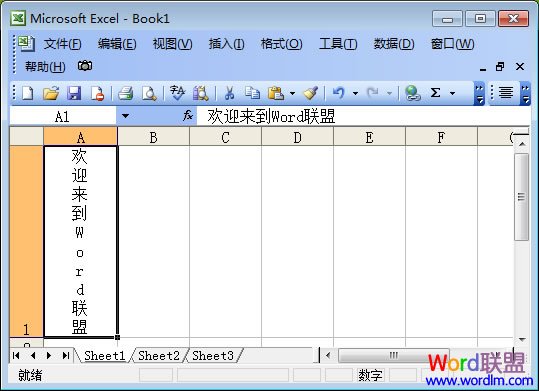The image size is (539, 391).
Task: Center text with the alignment icon
Action: click(506, 93)
